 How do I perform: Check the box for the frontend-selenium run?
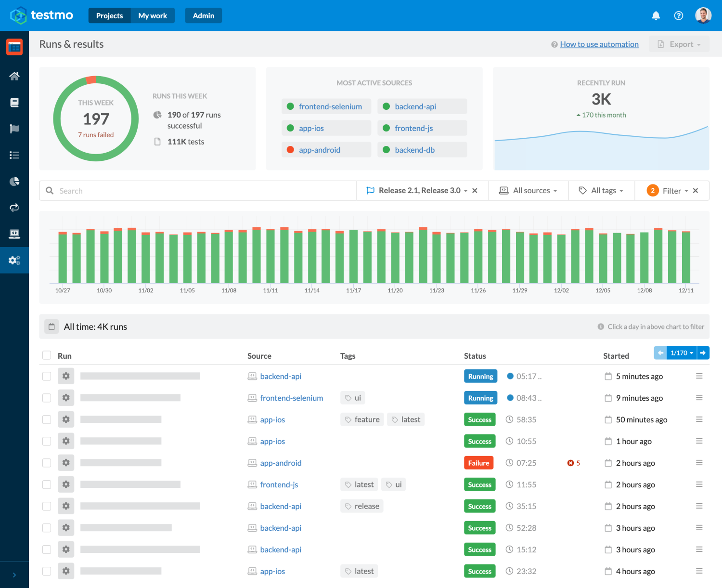(x=47, y=398)
